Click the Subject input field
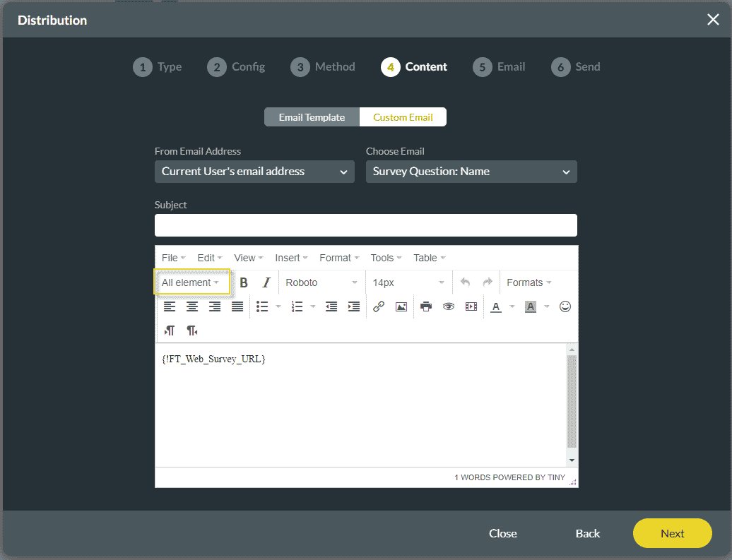 tap(365, 225)
